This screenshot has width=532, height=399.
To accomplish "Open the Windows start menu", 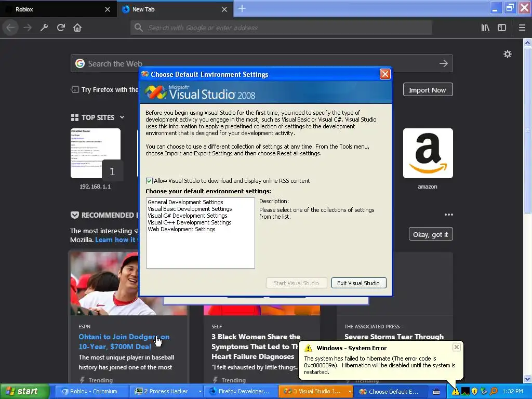I will tap(24, 392).
